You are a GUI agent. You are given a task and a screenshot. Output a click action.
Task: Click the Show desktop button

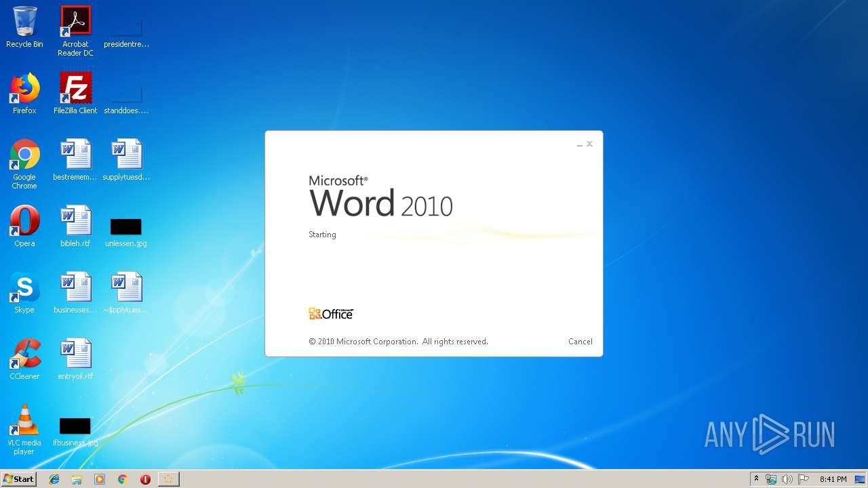[861, 479]
